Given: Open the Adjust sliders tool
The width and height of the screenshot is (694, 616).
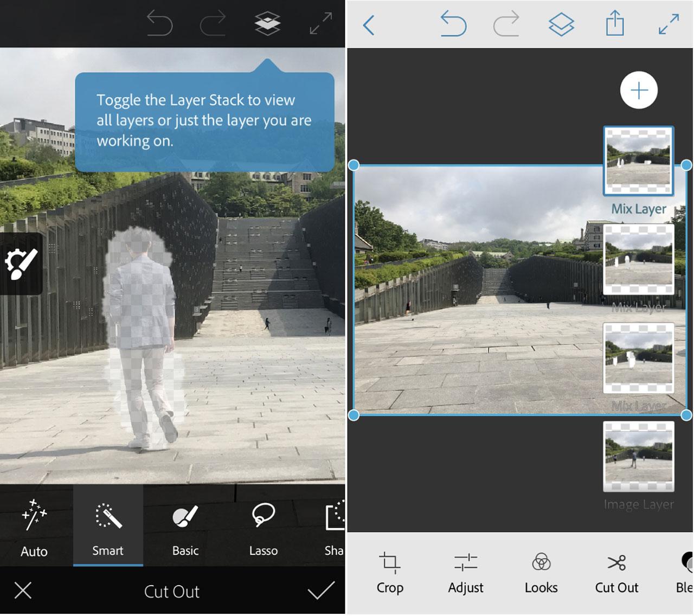Looking at the screenshot, I should (x=465, y=572).
